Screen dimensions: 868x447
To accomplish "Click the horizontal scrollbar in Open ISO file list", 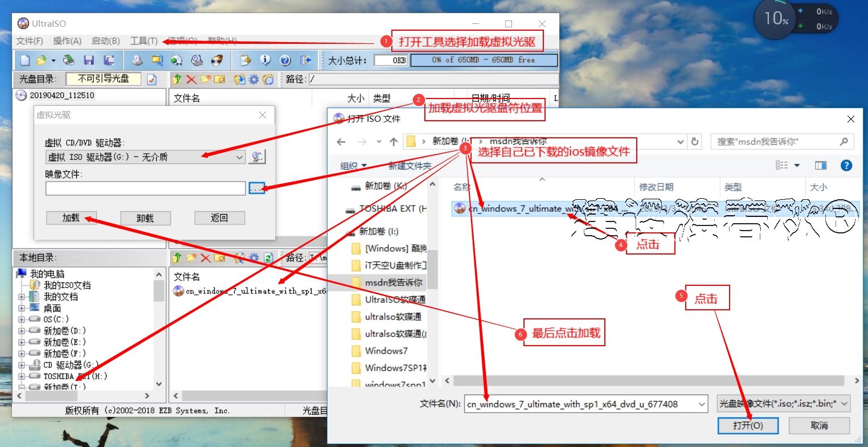I will (649, 380).
